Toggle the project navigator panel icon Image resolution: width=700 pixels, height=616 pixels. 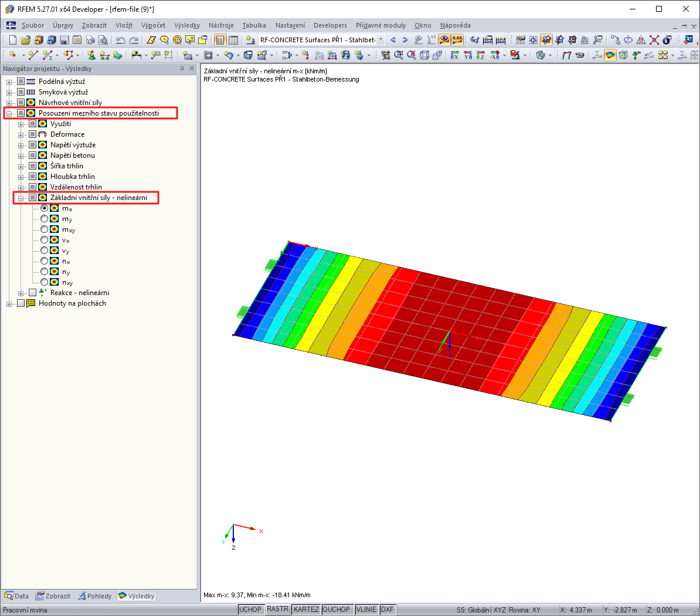[x=220, y=40]
